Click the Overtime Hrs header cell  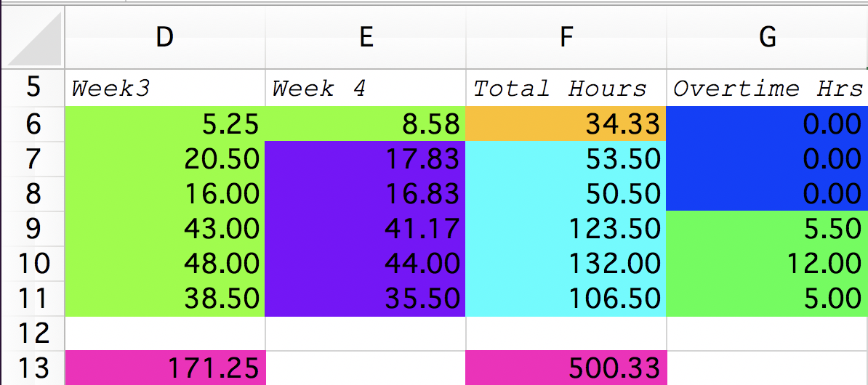(767, 88)
